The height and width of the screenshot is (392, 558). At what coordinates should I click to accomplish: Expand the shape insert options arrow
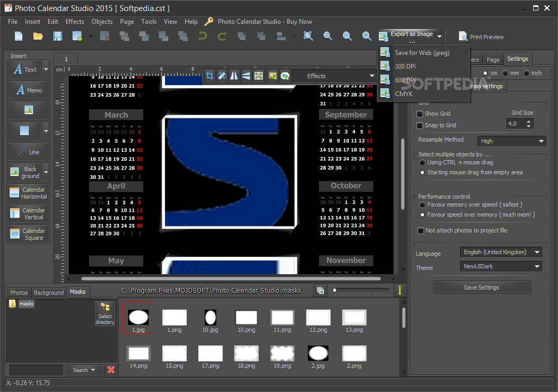click(46, 131)
